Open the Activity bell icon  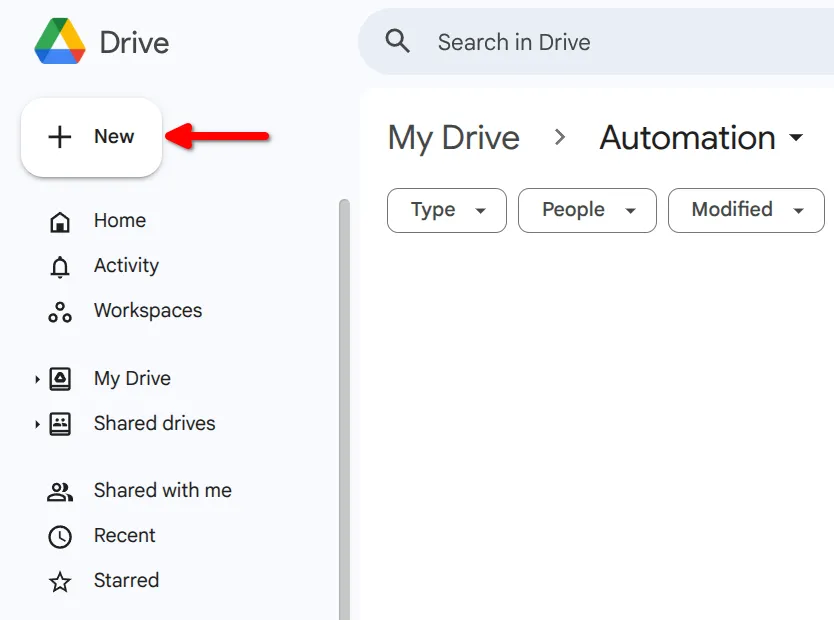[x=60, y=266]
